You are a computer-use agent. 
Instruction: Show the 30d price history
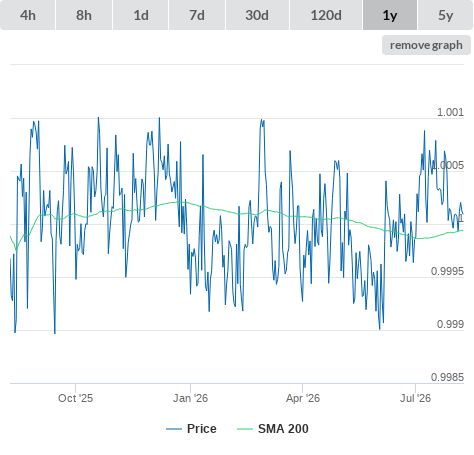(257, 15)
